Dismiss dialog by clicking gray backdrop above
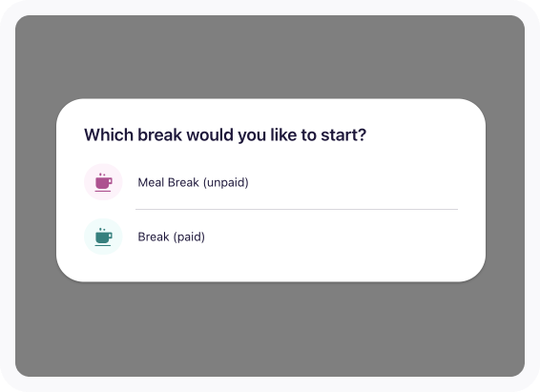 270,57
